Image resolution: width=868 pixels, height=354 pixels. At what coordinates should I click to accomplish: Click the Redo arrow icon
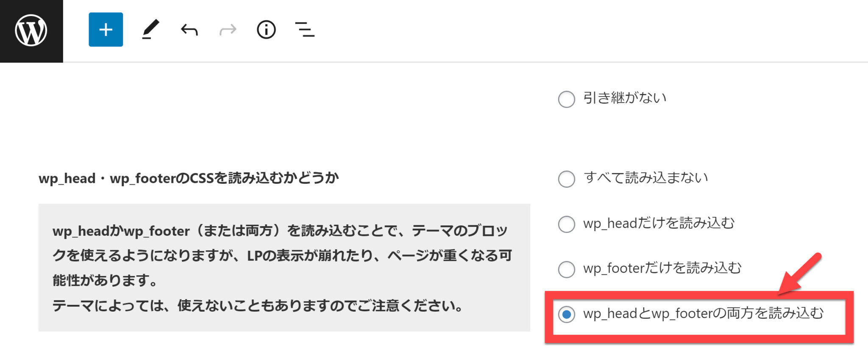click(x=228, y=30)
